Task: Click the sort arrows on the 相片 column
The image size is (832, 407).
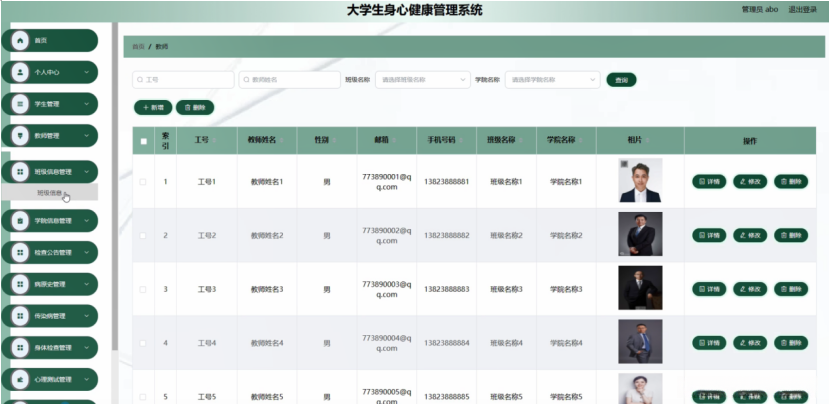Action: [647, 141]
